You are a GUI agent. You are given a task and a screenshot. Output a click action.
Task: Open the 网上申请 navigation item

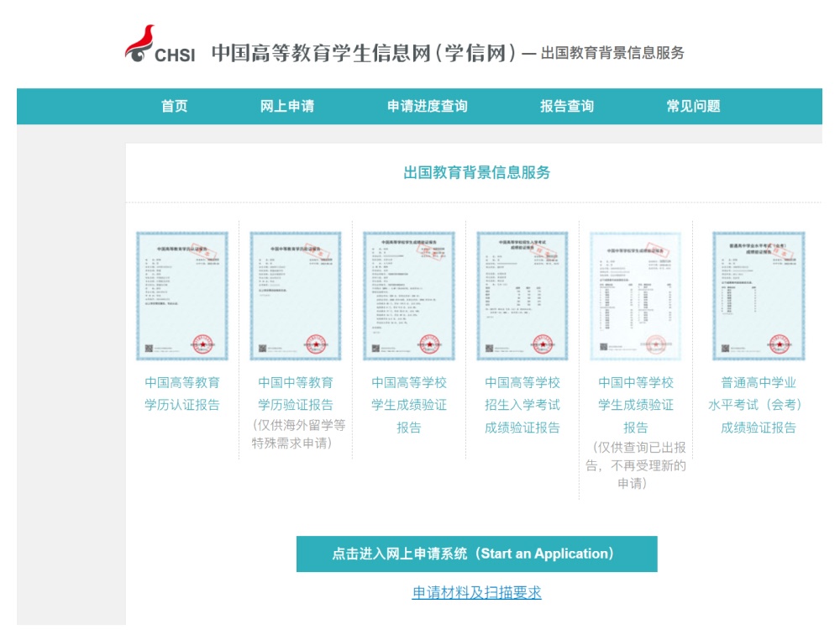coord(287,106)
